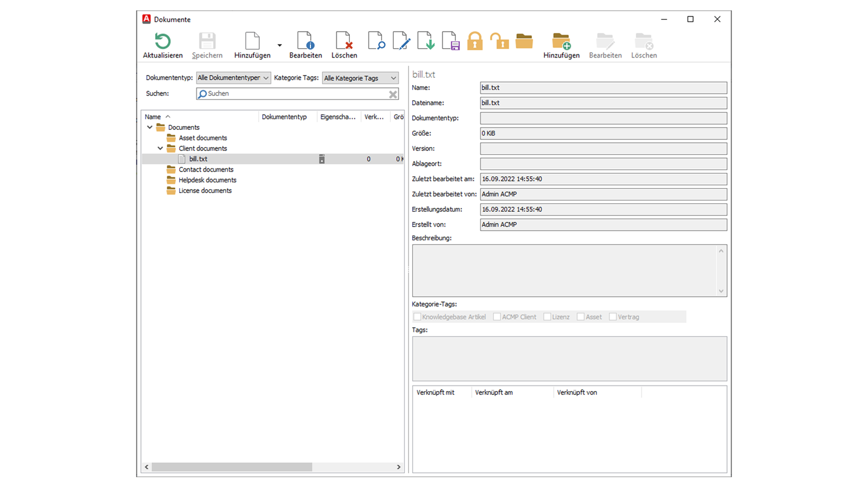Select the Asset documents folder

pyautogui.click(x=203, y=138)
